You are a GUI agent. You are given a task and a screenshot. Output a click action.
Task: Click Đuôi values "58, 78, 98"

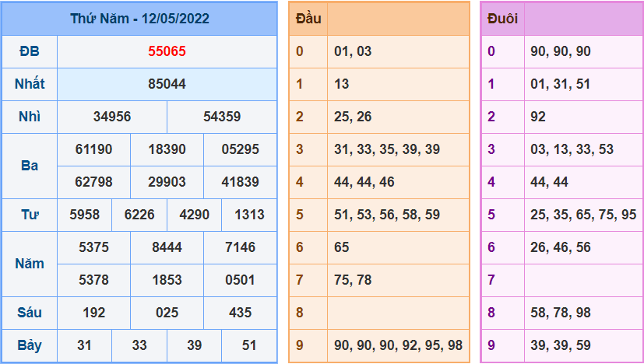point(561,313)
